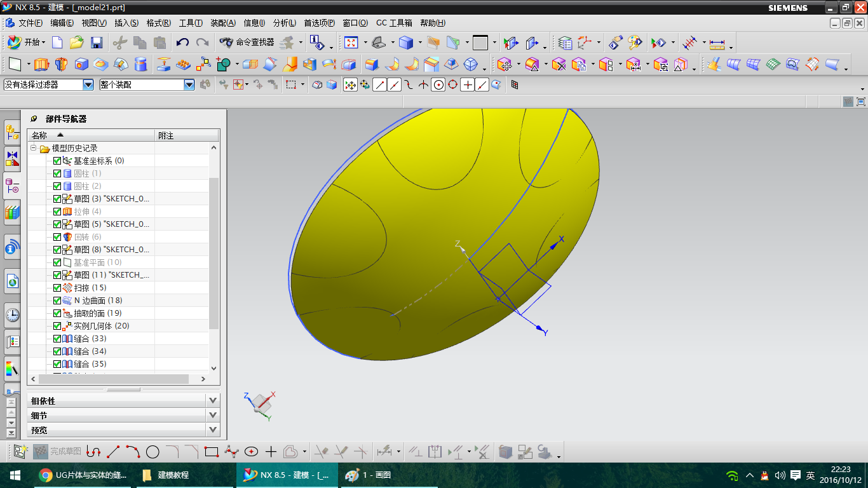This screenshot has height=488, width=868.
Task: Click the Fit view icon
Action: click(351, 43)
